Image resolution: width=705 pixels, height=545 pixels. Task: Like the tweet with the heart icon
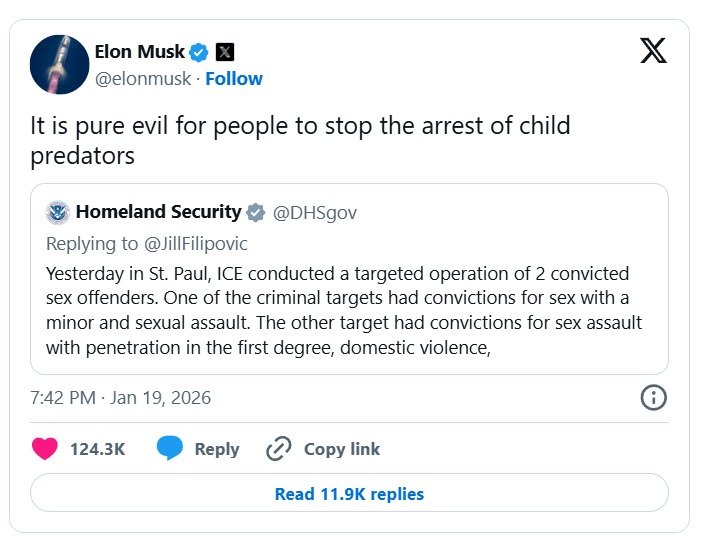tap(45, 449)
